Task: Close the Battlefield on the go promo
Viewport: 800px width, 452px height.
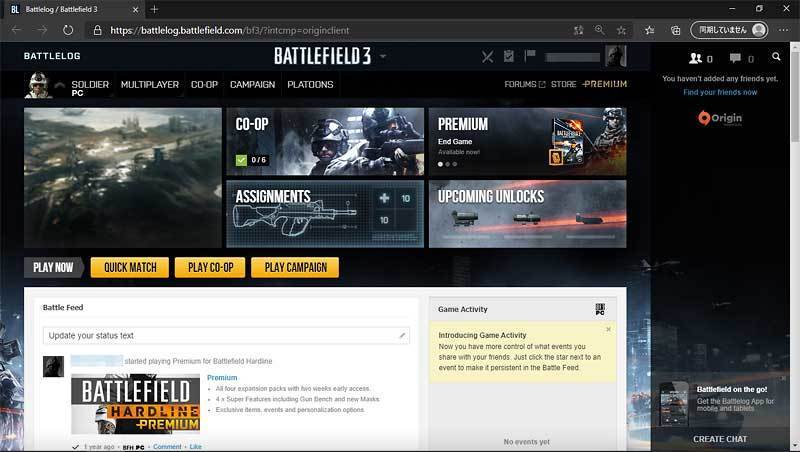Action: click(x=783, y=379)
